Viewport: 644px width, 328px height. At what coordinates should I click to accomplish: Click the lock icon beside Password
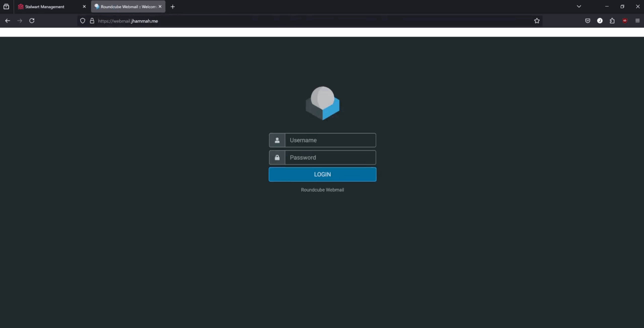[x=277, y=157]
